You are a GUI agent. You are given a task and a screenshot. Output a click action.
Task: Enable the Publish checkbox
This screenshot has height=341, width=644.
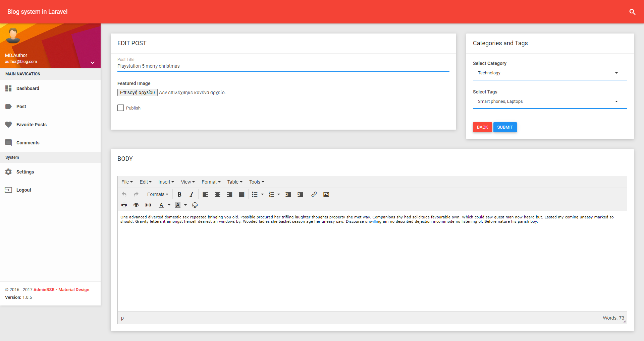coord(121,108)
